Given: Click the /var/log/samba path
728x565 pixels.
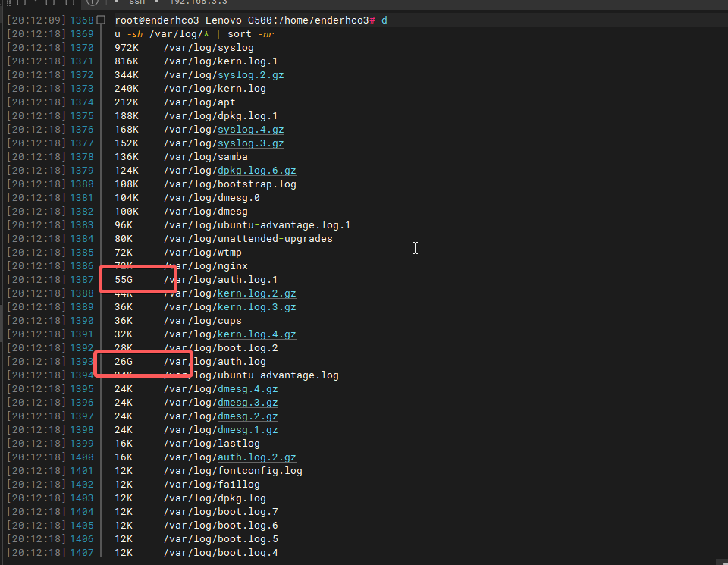Looking at the screenshot, I should tap(206, 157).
